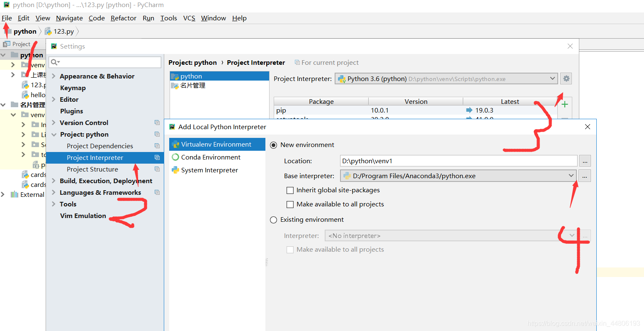Click the interpreter settings gear icon
This screenshot has width=644, height=331.
coord(566,78)
